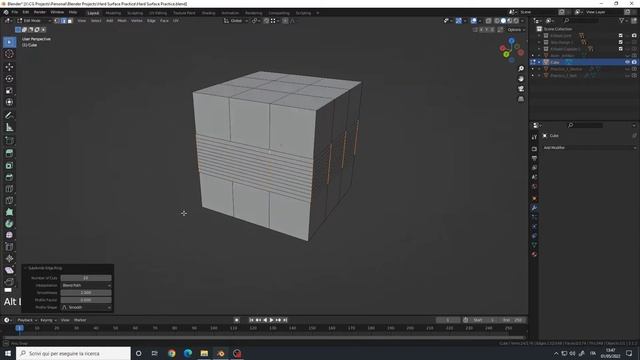
Task: Open the Add Modifier dropdown
Action: pyautogui.click(x=589, y=148)
